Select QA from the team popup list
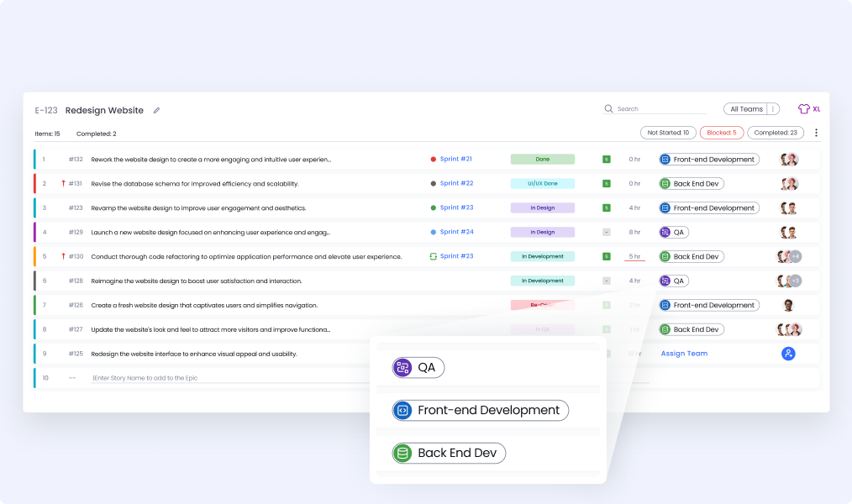Image resolution: width=852 pixels, height=504 pixels. coord(418,367)
